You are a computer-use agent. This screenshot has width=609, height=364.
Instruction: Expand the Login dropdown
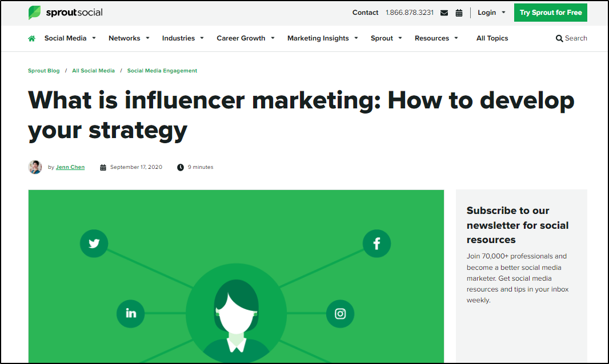[x=491, y=13]
